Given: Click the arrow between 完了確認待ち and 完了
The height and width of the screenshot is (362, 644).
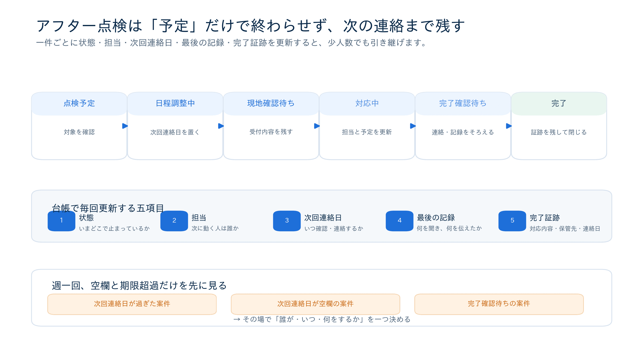Looking at the screenshot, I should coord(509,126).
